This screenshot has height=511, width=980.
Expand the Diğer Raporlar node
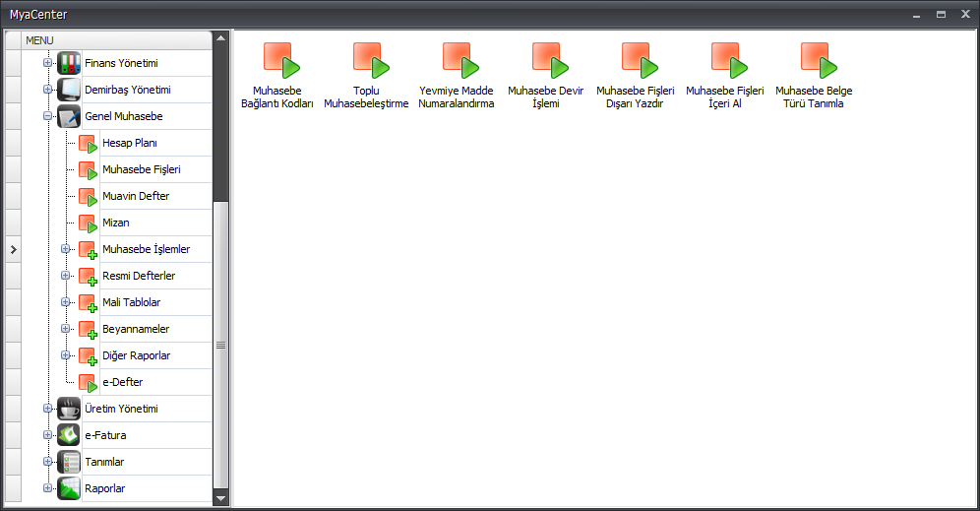click(65, 355)
